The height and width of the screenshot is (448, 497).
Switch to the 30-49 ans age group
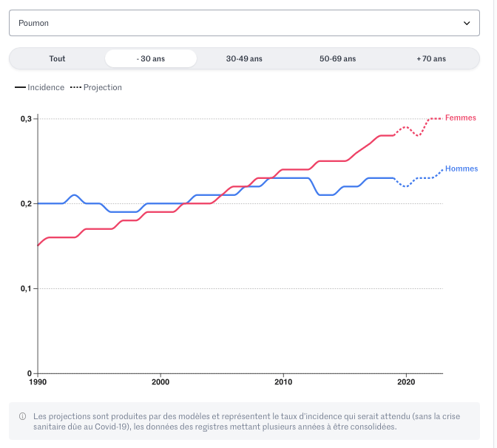coord(244,58)
